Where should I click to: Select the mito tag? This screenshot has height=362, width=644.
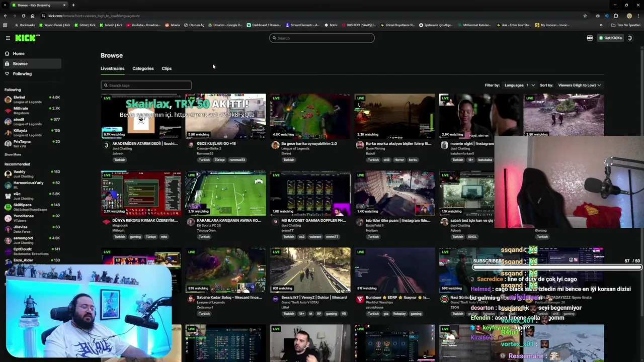[164, 237]
